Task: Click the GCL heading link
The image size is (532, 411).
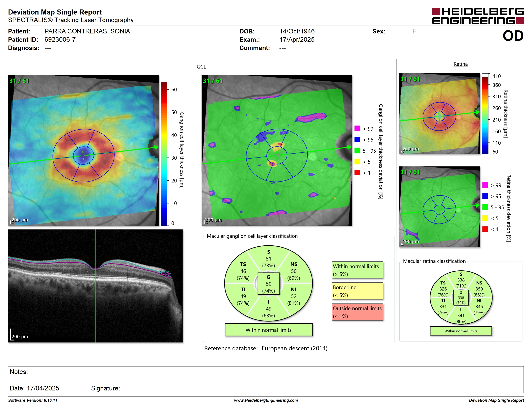Action: click(201, 67)
